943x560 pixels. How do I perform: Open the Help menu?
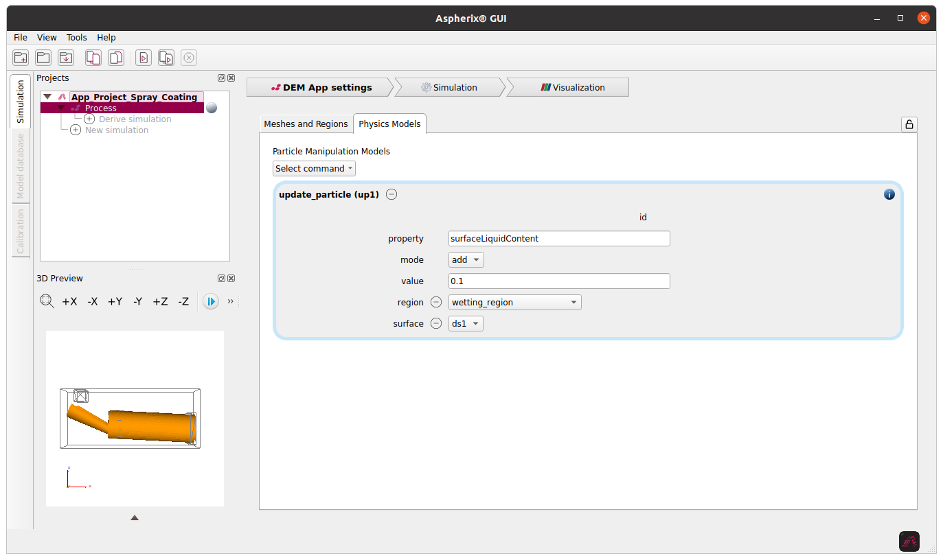coord(106,38)
